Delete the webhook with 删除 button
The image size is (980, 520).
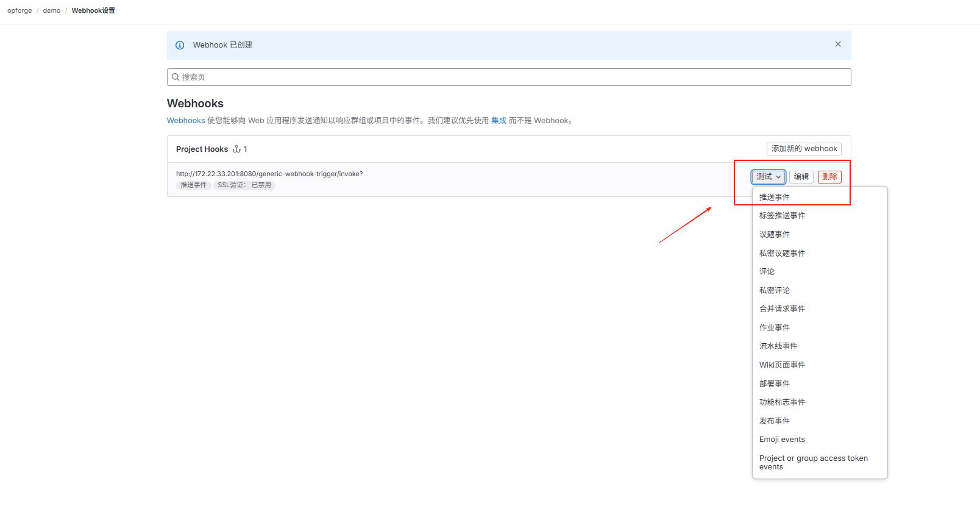pos(829,177)
